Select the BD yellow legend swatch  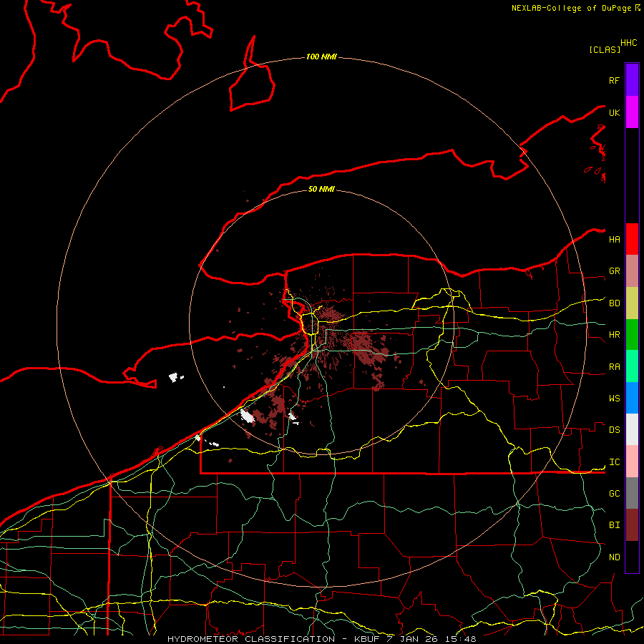tap(632, 303)
